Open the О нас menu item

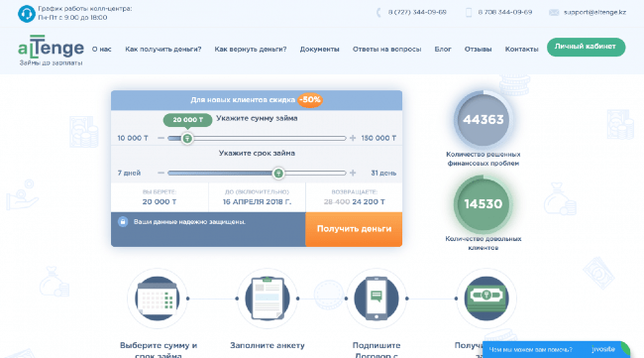click(x=101, y=49)
